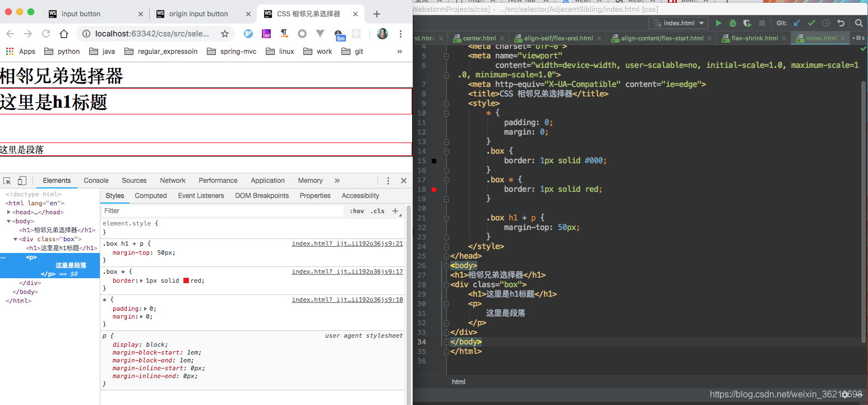The width and height of the screenshot is (868, 405).
Task: Open the Computed styles tab
Action: [151, 196]
